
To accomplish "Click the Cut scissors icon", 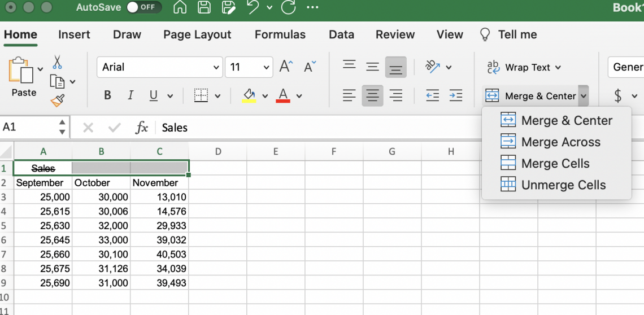I will pyautogui.click(x=58, y=62).
